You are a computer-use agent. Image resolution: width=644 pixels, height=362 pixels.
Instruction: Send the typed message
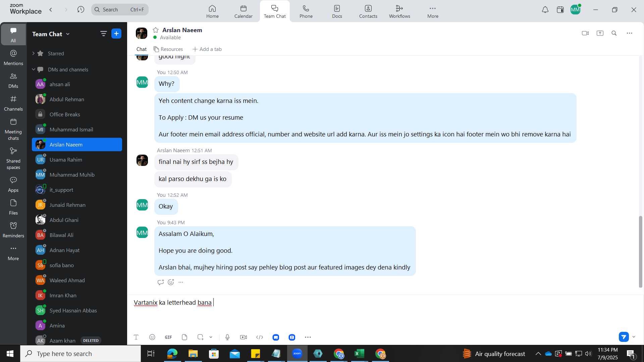coord(624,337)
